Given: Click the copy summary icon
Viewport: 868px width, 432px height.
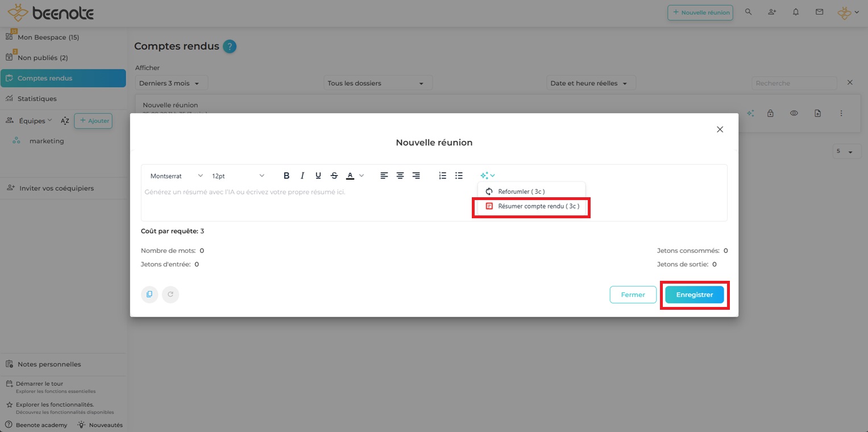Looking at the screenshot, I should (x=149, y=294).
